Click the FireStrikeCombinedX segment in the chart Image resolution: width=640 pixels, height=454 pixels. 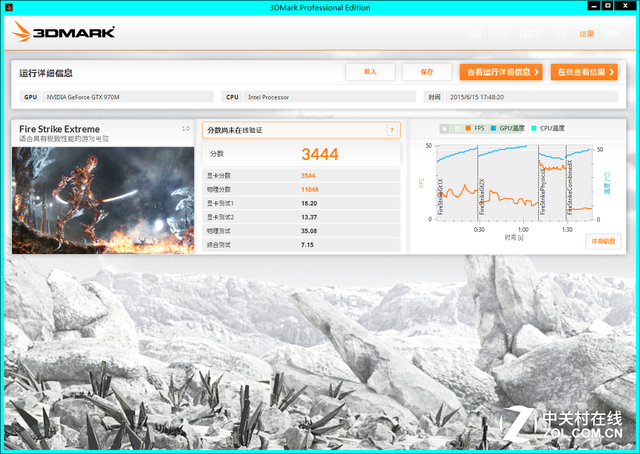579,183
